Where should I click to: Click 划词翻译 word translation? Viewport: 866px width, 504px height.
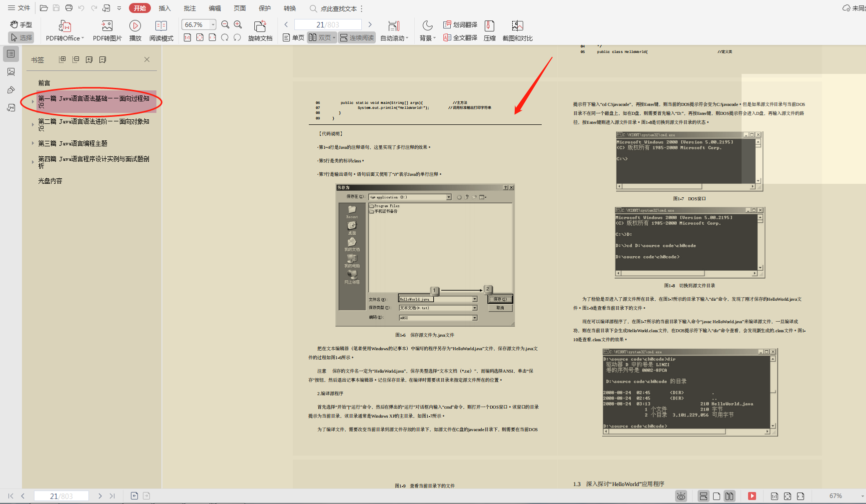click(460, 24)
